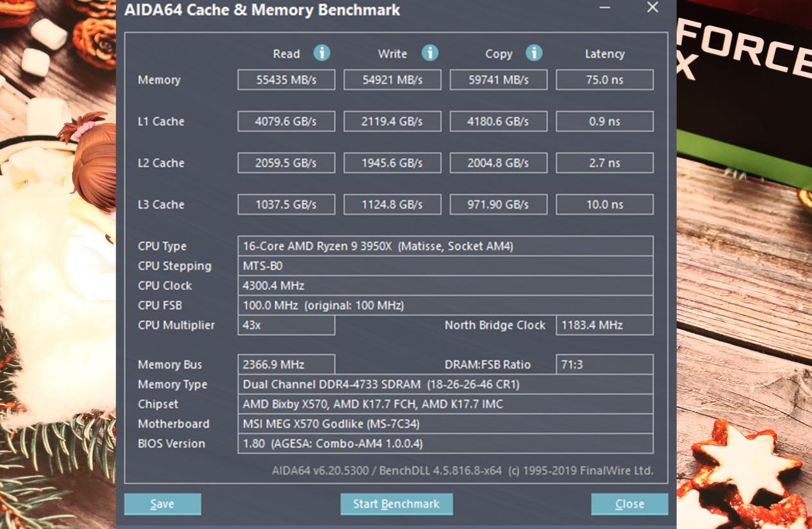Click the North Bridge Clock 1183.4 MHz field
Image resolution: width=812 pixels, height=529 pixels.
pos(604,325)
